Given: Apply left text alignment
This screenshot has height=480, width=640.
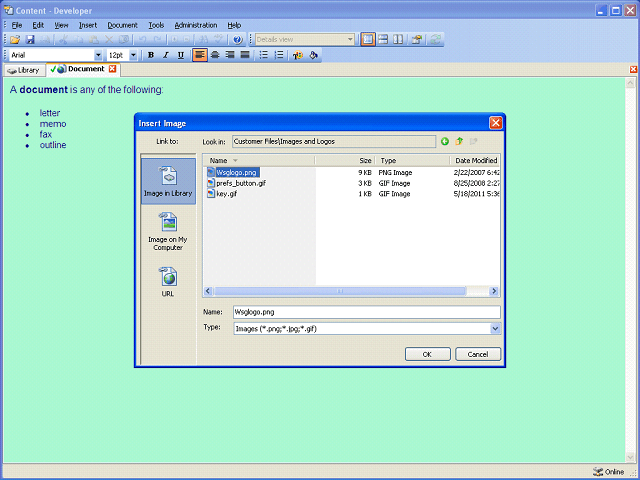Looking at the screenshot, I should 200,55.
